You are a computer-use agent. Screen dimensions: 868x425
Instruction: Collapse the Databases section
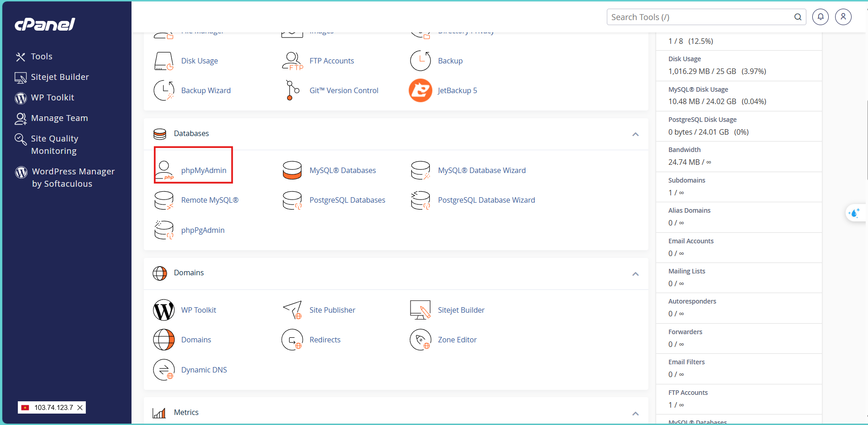point(635,134)
